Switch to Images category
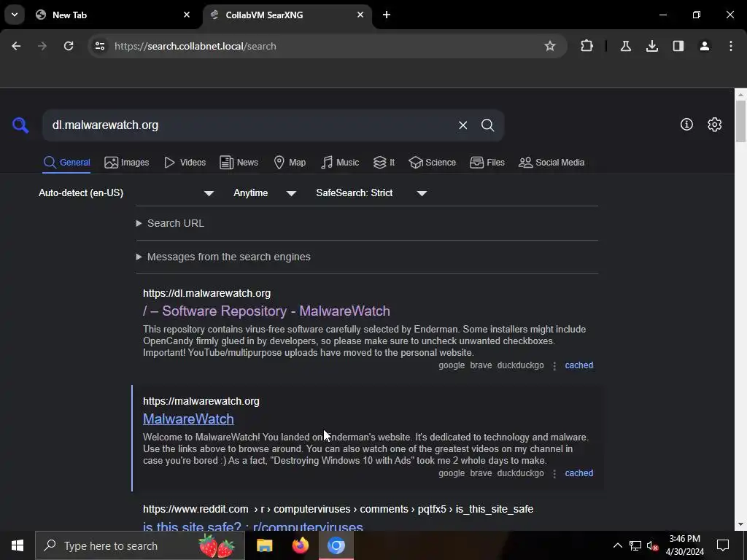 point(127,163)
